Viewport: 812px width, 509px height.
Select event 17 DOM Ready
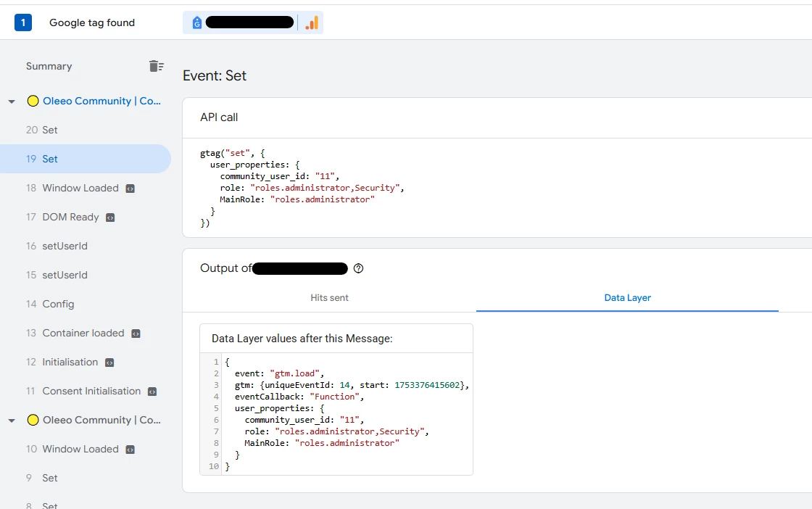86,217
